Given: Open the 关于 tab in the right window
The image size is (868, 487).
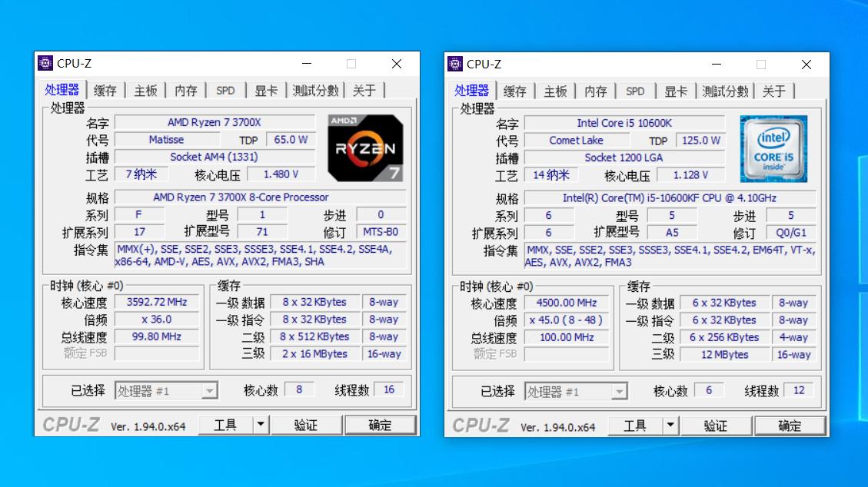Looking at the screenshot, I should pos(774,91).
